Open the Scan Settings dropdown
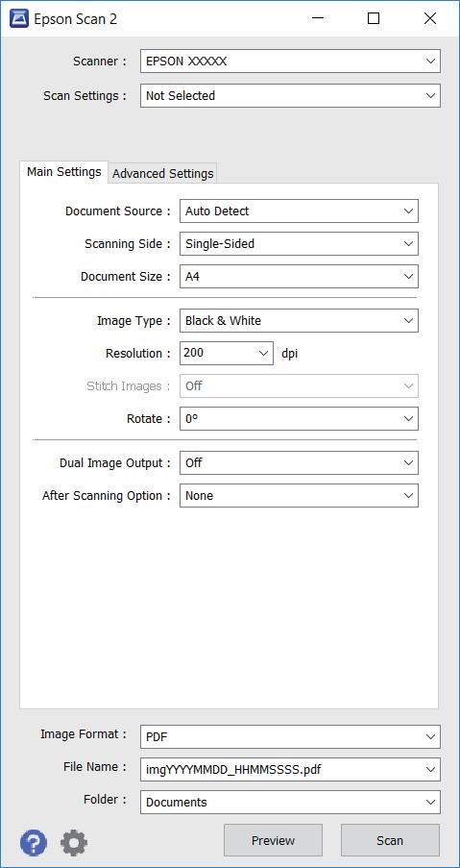This screenshot has width=460, height=868. click(x=290, y=96)
